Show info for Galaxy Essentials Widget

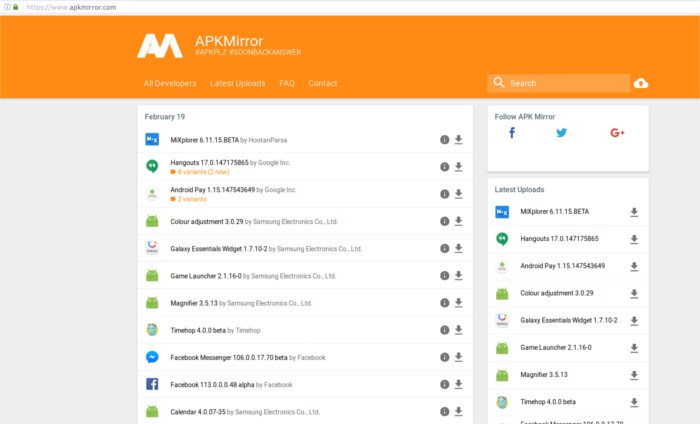[444, 249]
